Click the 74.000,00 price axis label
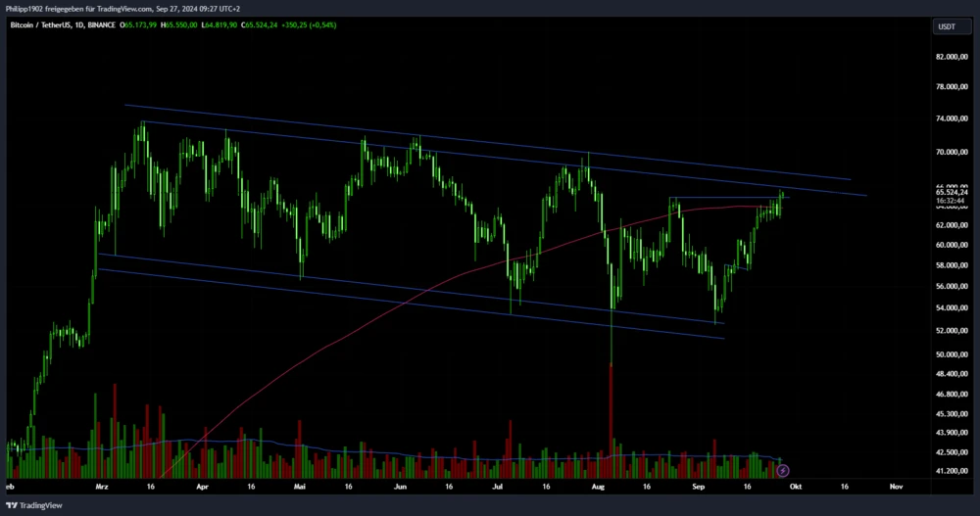 (x=952, y=118)
